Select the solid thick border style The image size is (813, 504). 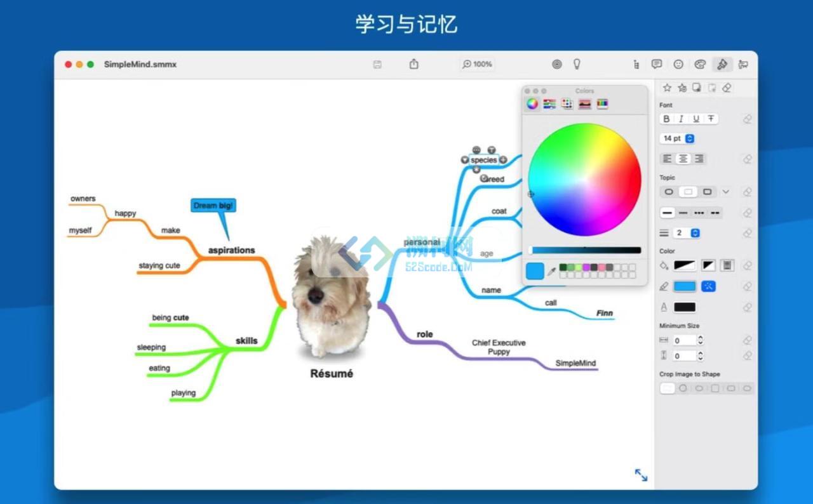click(x=667, y=213)
